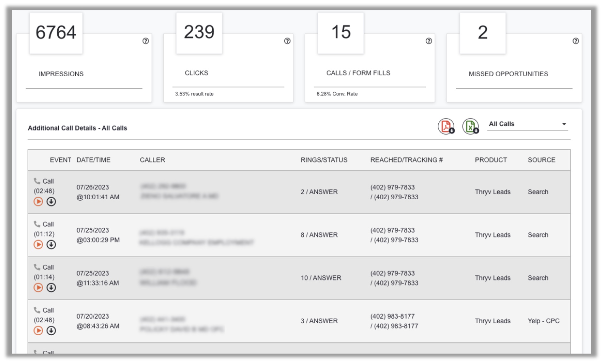Screen dimensions: 603x364
Task: Select the 239 clicks value
Action: [199, 32]
